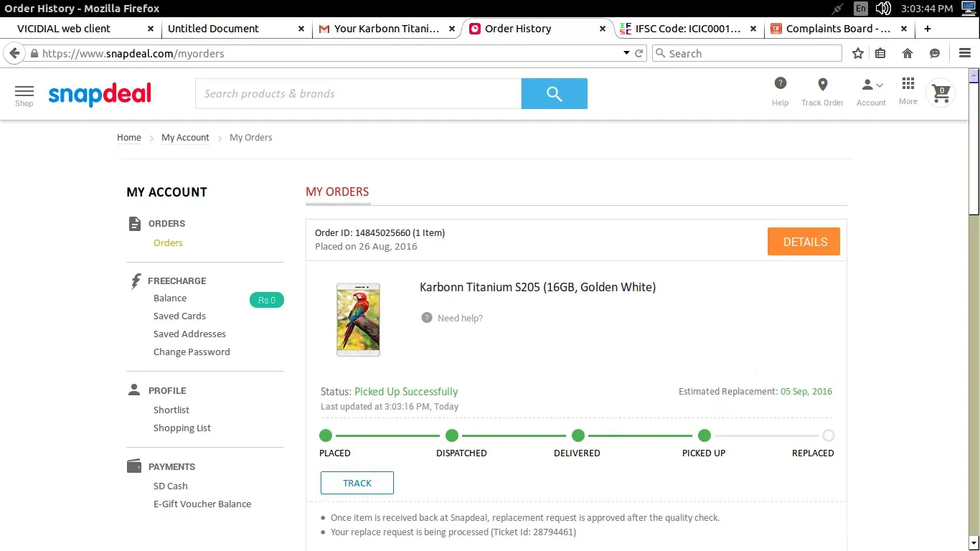Open the Help question mark icon
980x551 pixels.
tap(780, 85)
